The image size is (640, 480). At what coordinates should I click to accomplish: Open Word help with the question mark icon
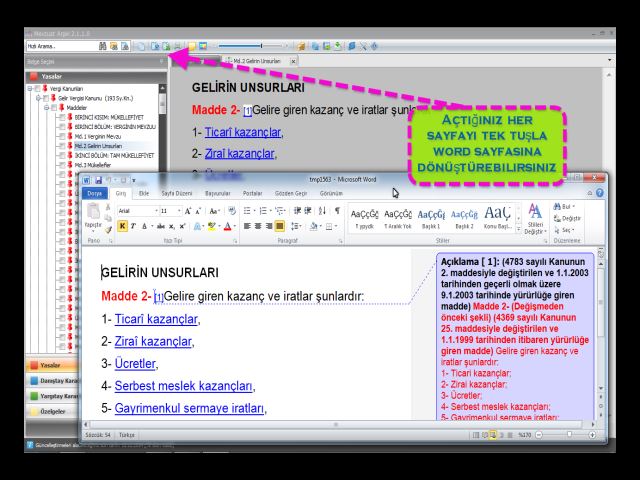(x=600, y=193)
